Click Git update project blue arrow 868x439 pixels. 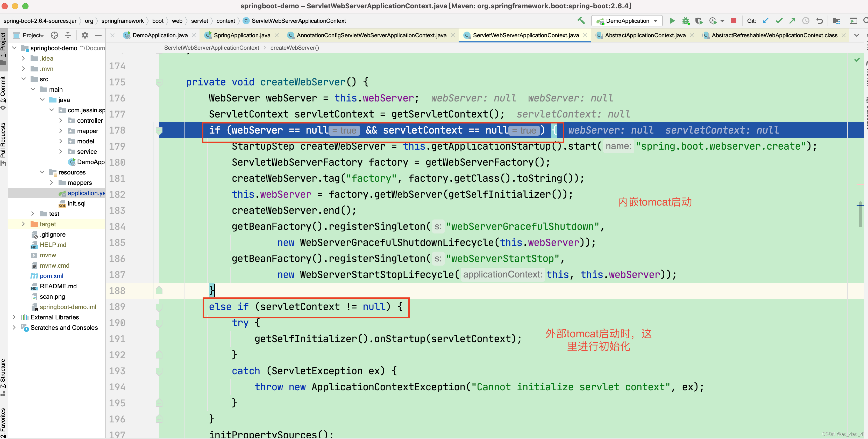point(766,21)
